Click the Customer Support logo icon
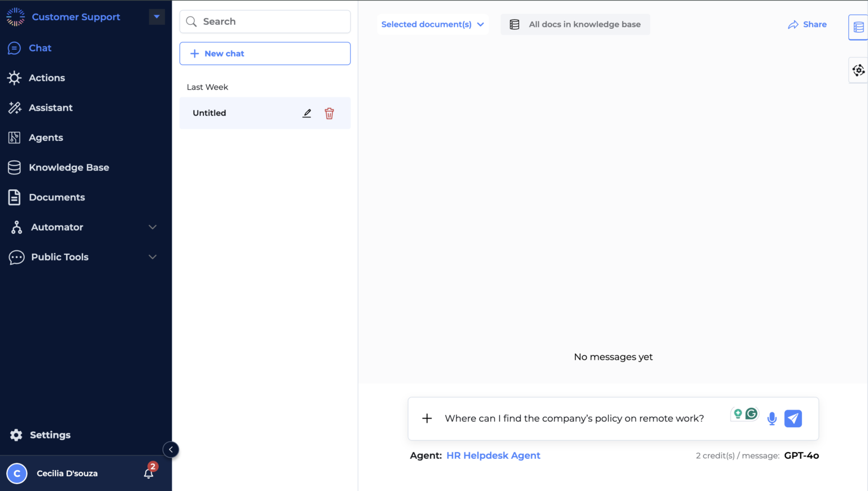The height and width of the screenshot is (491, 868). pyautogui.click(x=16, y=17)
